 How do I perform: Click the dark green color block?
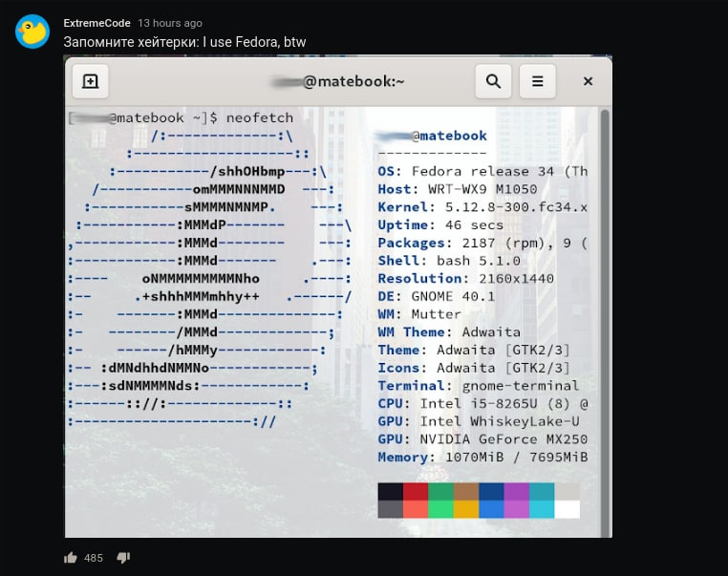[440, 492]
